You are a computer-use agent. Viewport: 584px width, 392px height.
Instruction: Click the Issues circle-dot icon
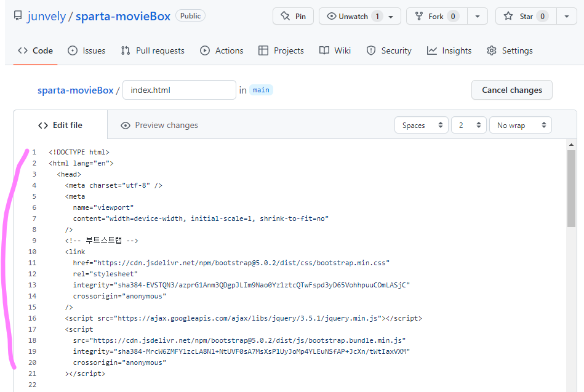point(73,50)
